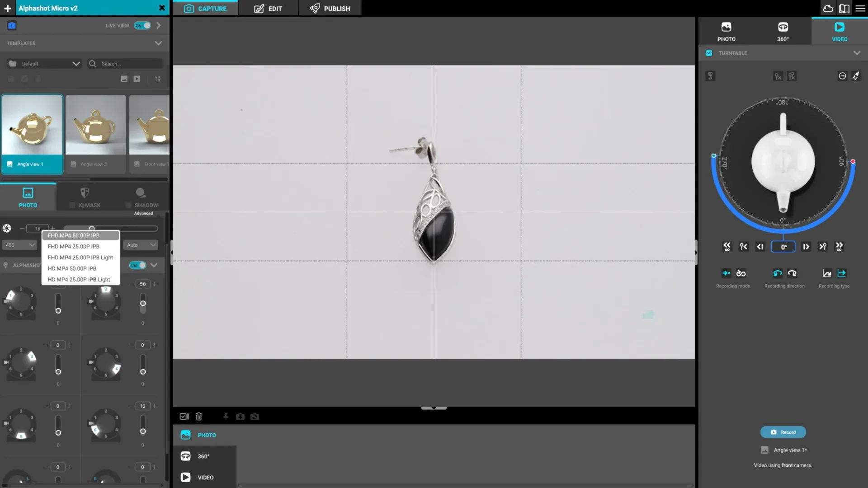This screenshot has height=488, width=868.
Task: Click the hamburger menu icon
Action: pyautogui.click(x=860, y=9)
